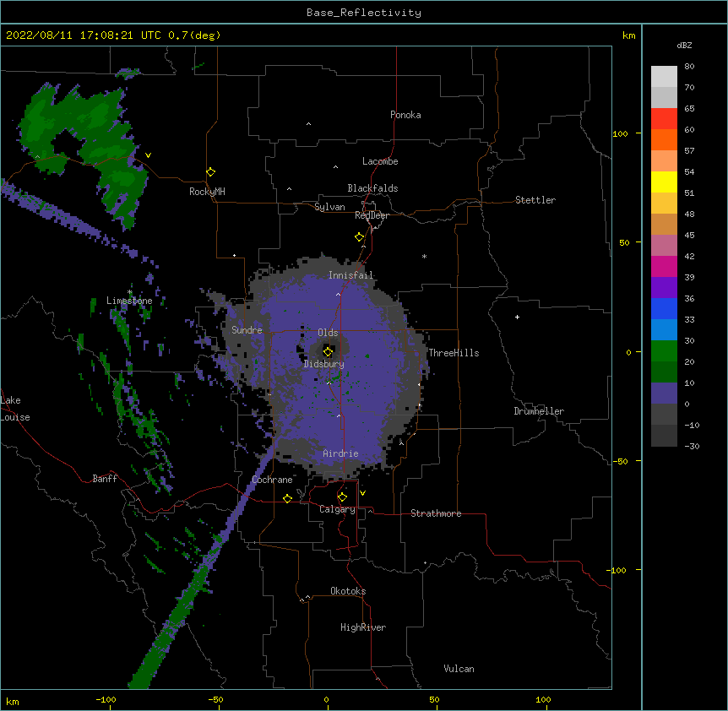728x711 pixels.
Task: Click the Ponoka city label
Action: (x=405, y=115)
